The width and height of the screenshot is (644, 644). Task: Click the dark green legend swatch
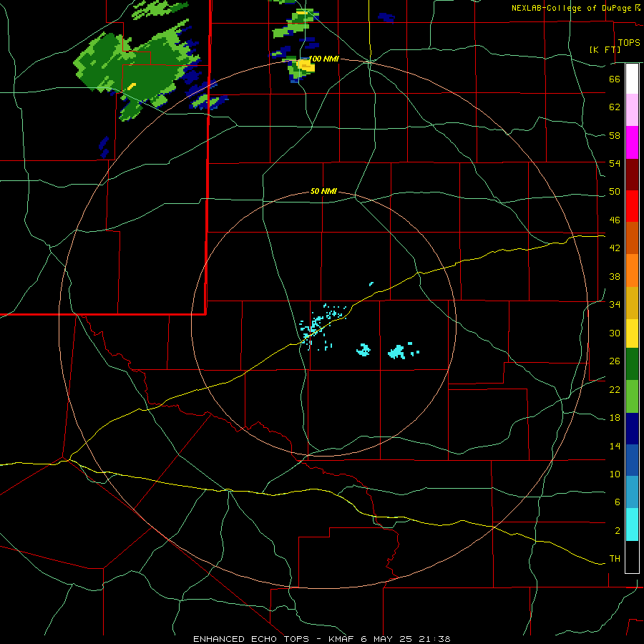pos(632,364)
